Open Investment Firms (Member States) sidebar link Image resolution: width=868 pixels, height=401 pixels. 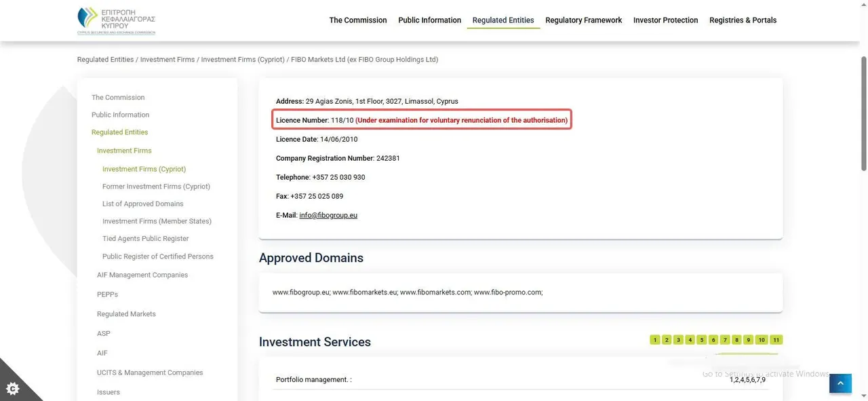click(157, 221)
